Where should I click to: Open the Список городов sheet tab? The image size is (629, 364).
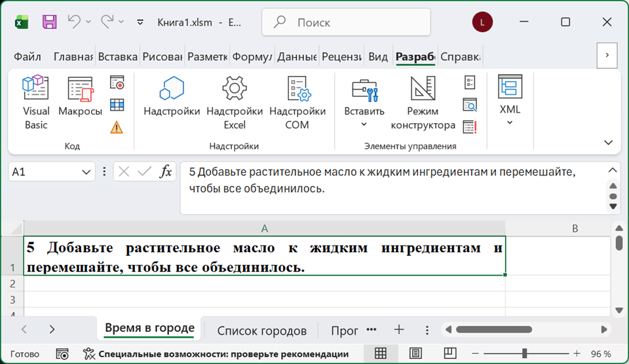click(262, 331)
